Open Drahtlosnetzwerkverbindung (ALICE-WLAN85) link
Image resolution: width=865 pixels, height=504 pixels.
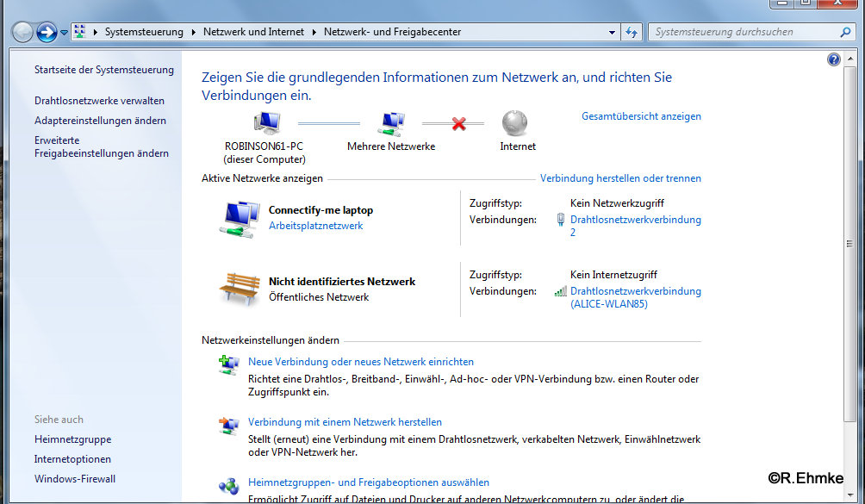pyautogui.click(x=635, y=297)
